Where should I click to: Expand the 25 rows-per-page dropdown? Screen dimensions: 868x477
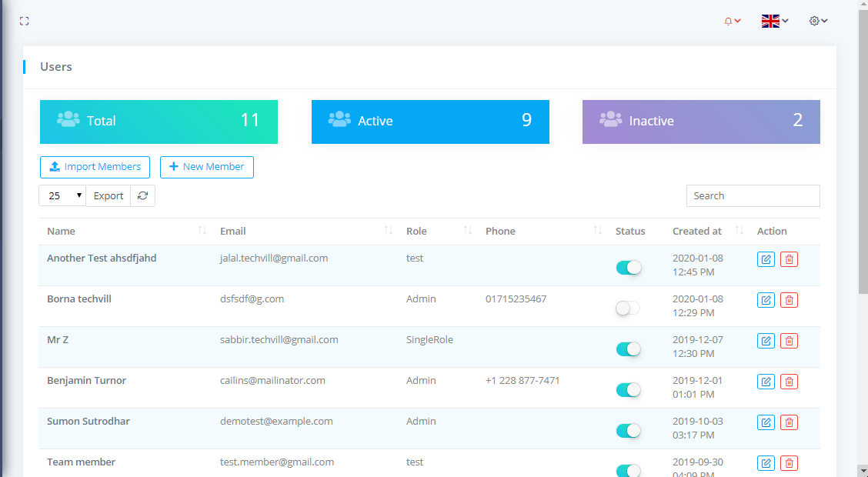pos(62,196)
